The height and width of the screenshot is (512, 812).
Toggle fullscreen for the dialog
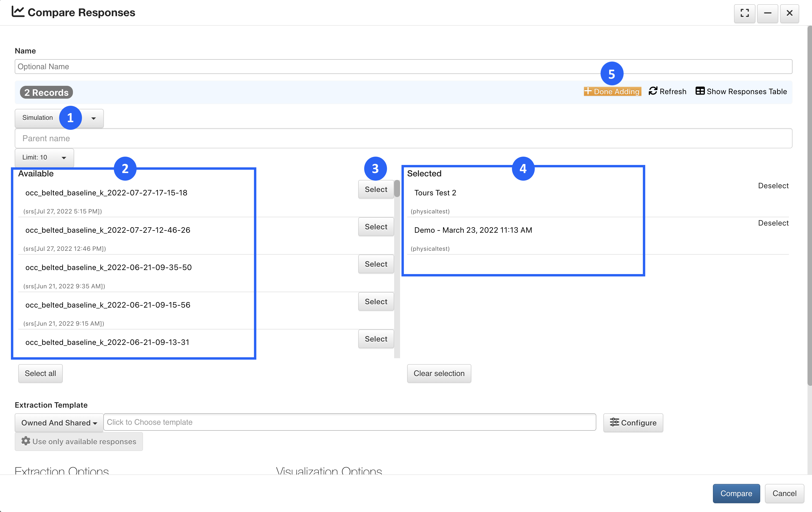tap(745, 13)
